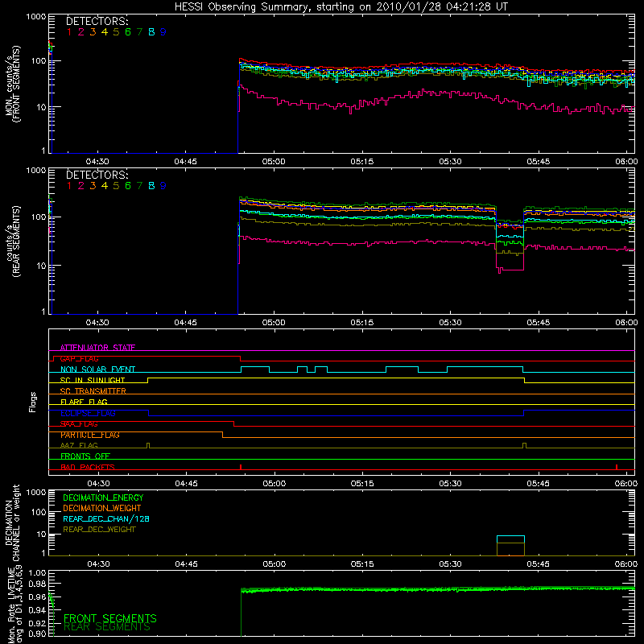Select green detector 6 in front segments legend

pos(128,32)
